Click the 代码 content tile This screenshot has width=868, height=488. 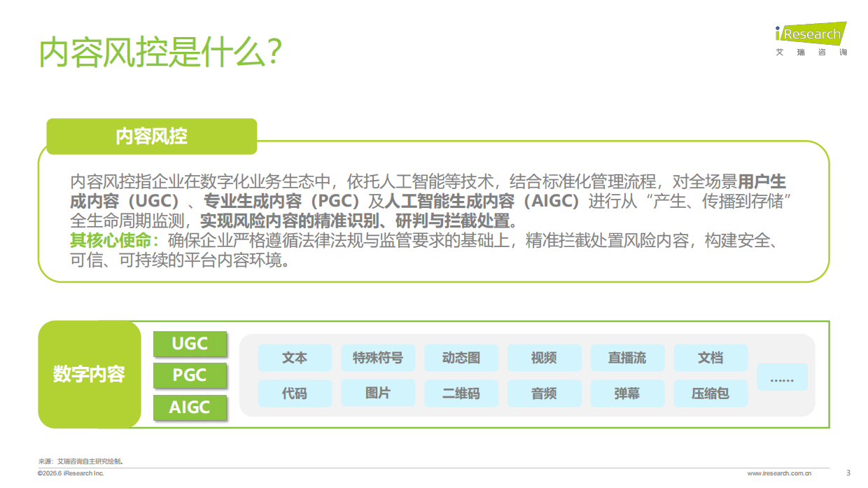pos(295,393)
